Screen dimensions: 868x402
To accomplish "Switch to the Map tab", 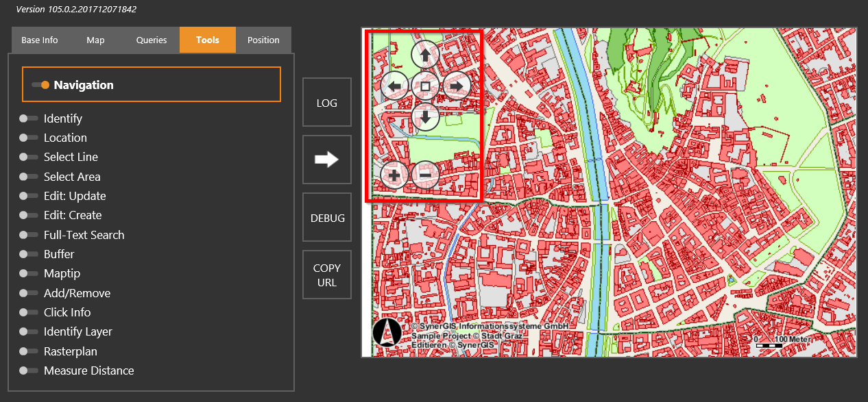I will click(x=95, y=40).
